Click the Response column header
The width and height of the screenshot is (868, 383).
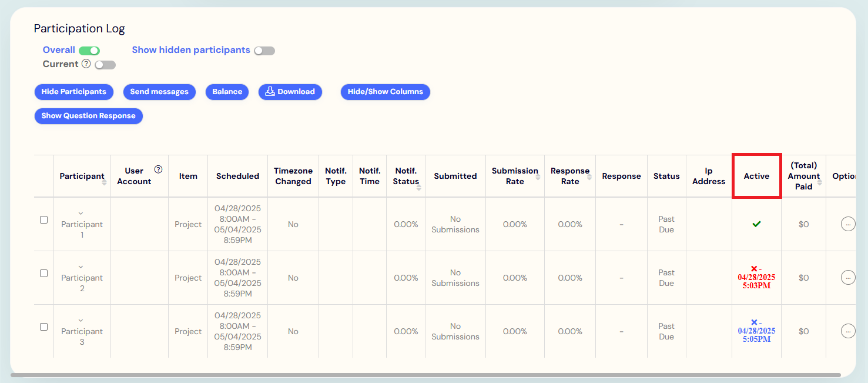pos(621,176)
